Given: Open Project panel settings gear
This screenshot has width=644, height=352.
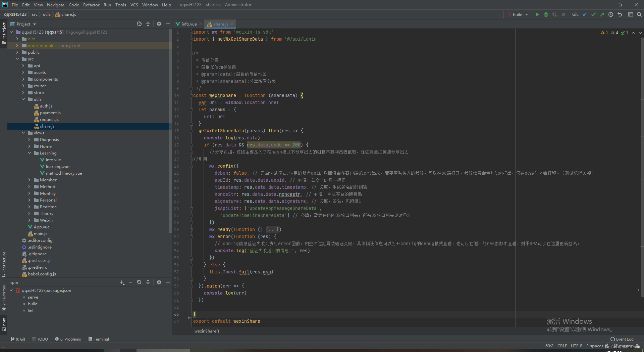Looking at the screenshot, I should pos(159,24).
